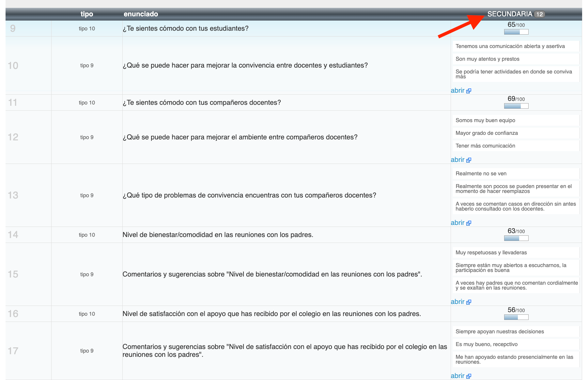Click response about pocos problemas al hacer reemplazos
This screenshot has height=380, width=588.
[x=516, y=189]
